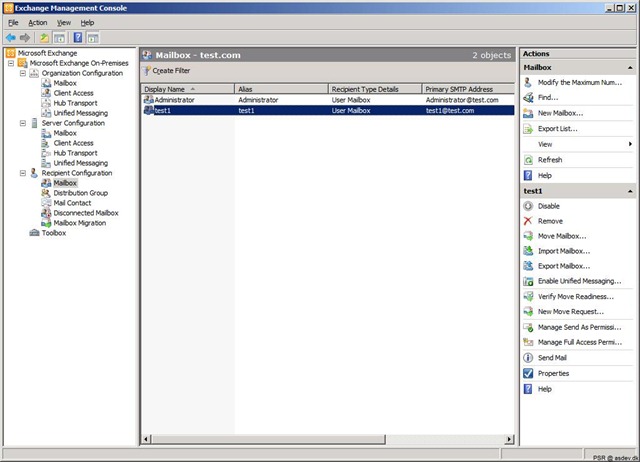Click the Manage Full Access Permission icon
This screenshot has height=462, width=640.
[x=528, y=342]
